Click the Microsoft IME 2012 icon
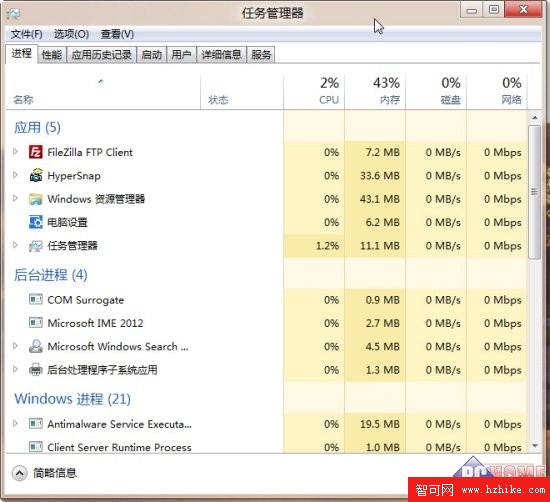This screenshot has height=502, width=550. click(35, 323)
